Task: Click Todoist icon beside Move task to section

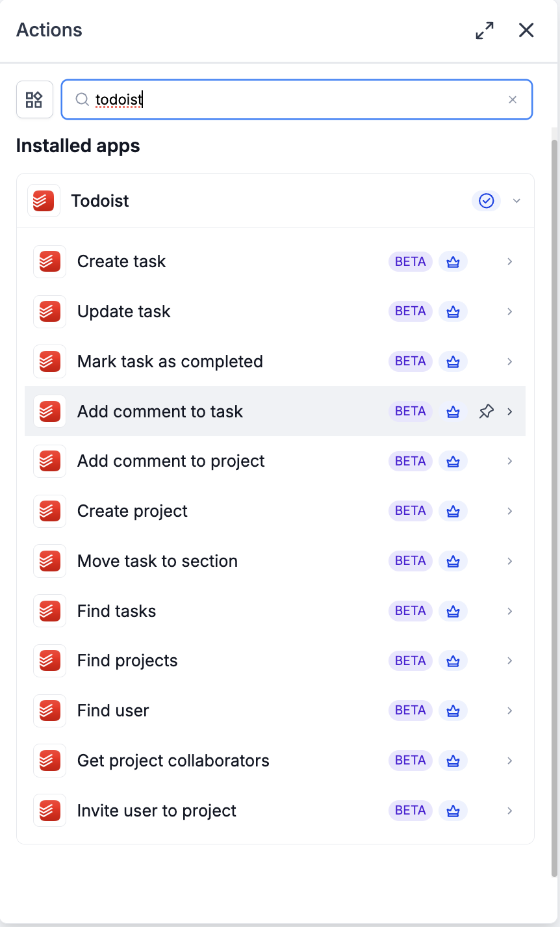Action: point(49,561)
